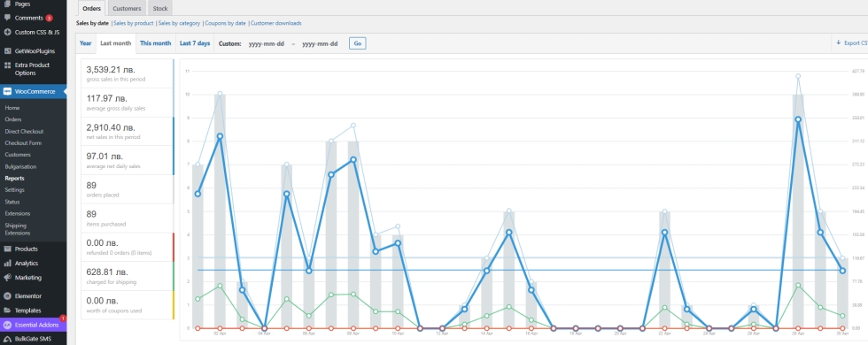Open the Coupons by date report
Viewport: 868px width, 345px height.
coord(225,23)
